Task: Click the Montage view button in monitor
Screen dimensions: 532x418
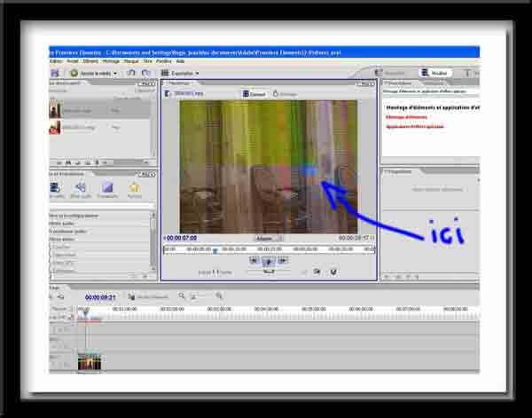Action: 285,94
